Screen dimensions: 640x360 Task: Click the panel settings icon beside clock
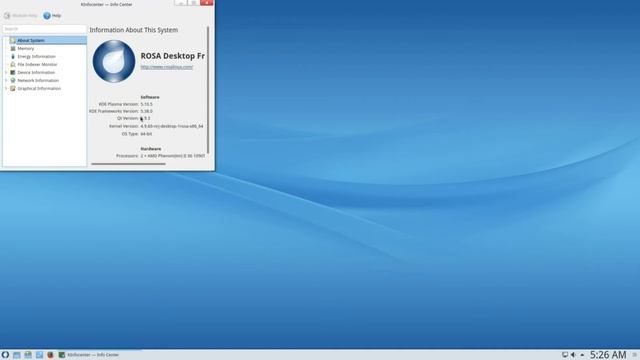click(635, 355)
